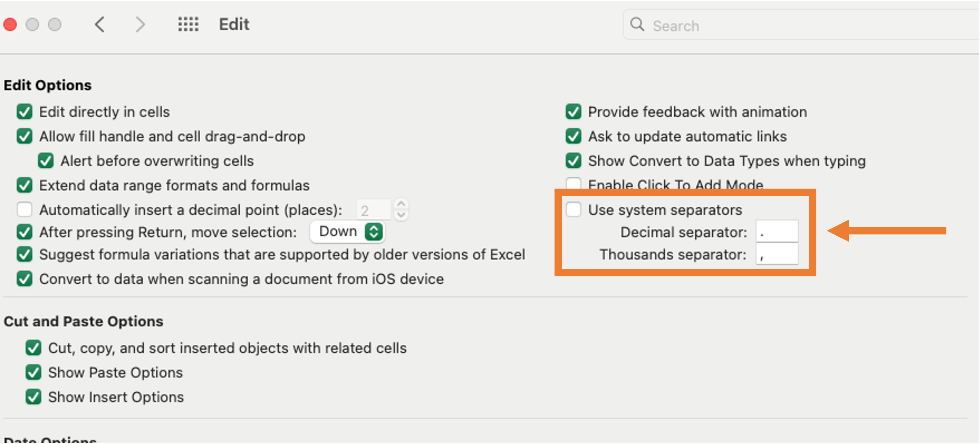Uncheck Ask to update automatic links
This screenshot has width=980, height=444.
[573, 137]
